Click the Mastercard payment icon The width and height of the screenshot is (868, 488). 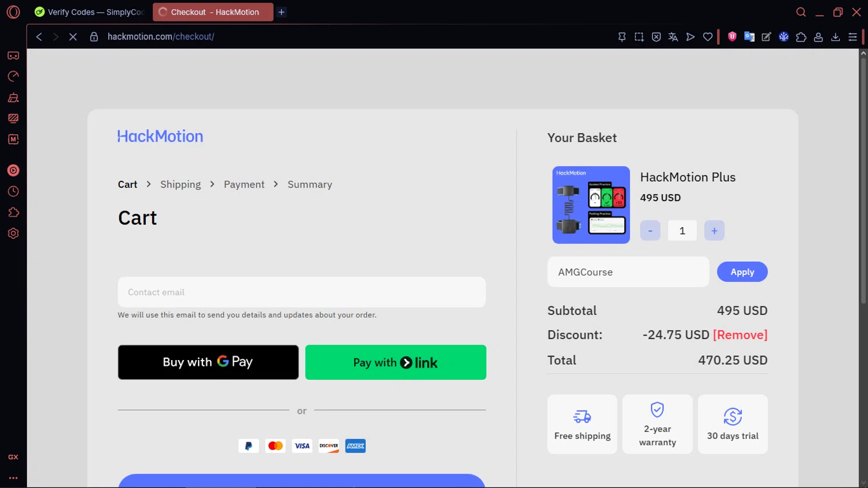pos(275,446)
